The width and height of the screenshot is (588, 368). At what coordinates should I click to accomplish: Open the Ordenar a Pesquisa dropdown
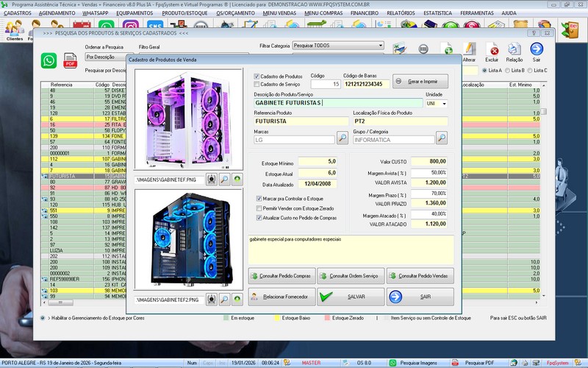click(121, 56)
